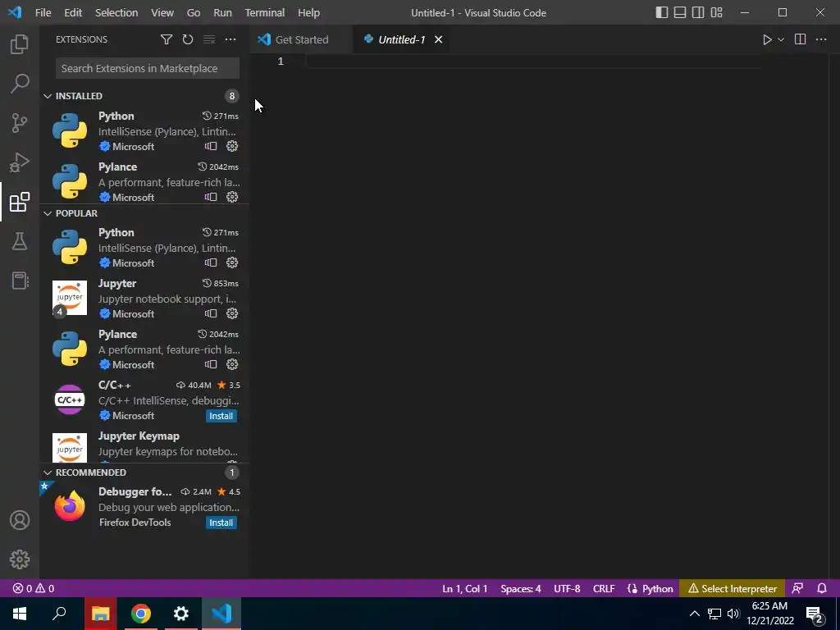Image resolution: width=840 pixels, height=630 pixels.
Task: Toggle the bottom Panel visibility
Action: click(x=680, y=12)
